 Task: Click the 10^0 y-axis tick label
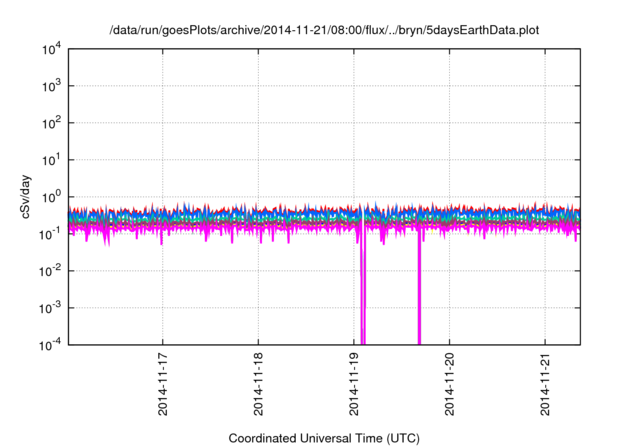(x=51, y=197)
